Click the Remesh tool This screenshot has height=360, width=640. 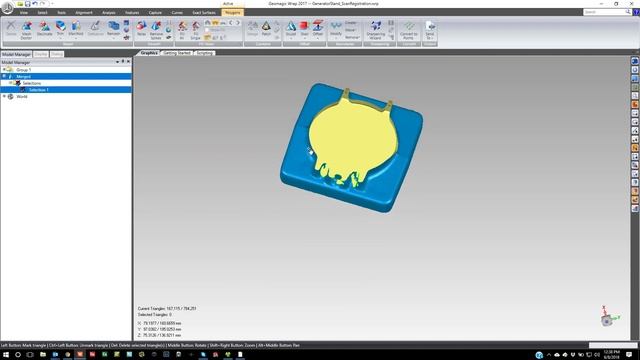[113, 29]
